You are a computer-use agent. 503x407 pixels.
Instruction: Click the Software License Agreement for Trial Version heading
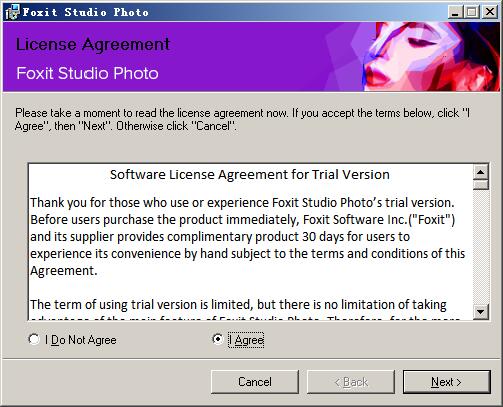250,174
